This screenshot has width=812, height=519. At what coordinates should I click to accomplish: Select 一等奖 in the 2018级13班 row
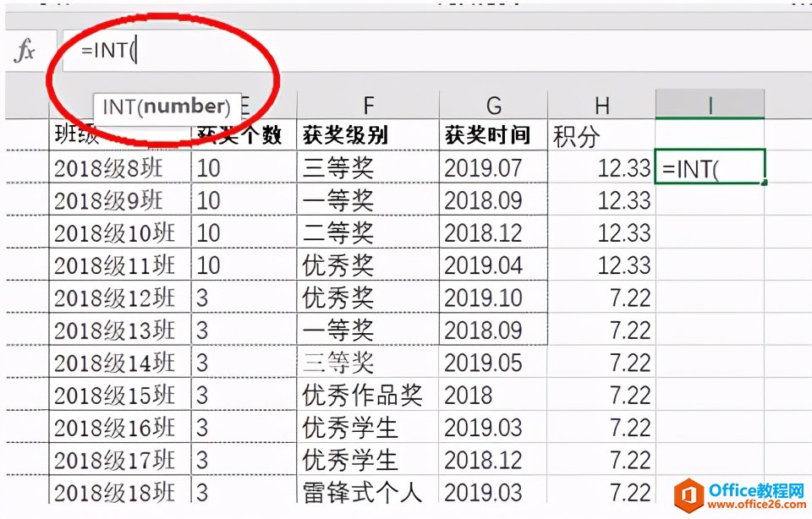368,329
